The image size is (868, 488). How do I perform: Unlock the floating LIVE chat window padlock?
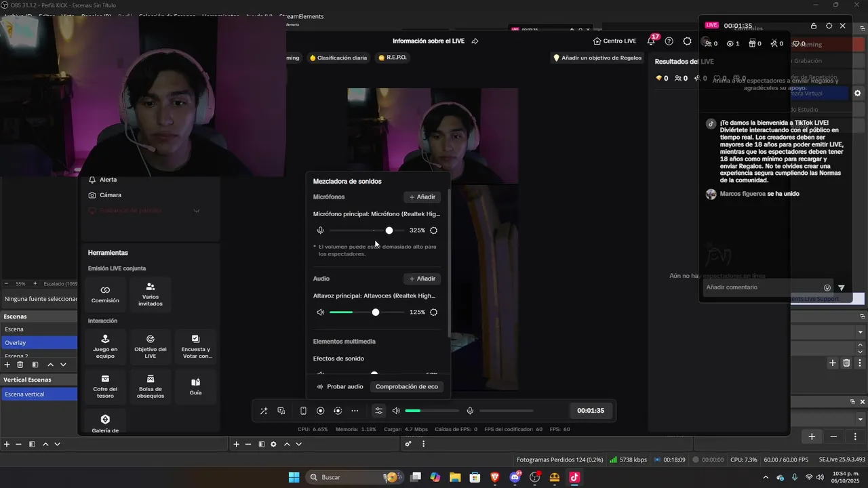click(814, 26)
